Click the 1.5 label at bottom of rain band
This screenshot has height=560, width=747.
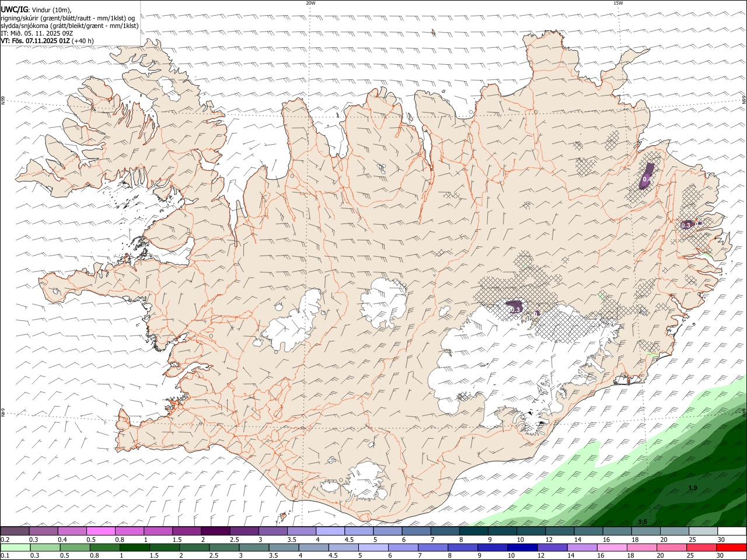coord(643,521)
